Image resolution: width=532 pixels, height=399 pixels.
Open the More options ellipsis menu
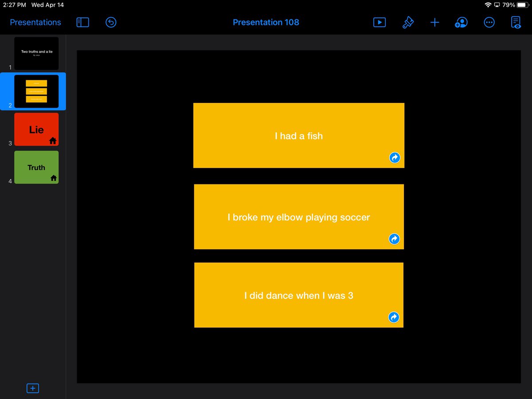tap(489, 22)
